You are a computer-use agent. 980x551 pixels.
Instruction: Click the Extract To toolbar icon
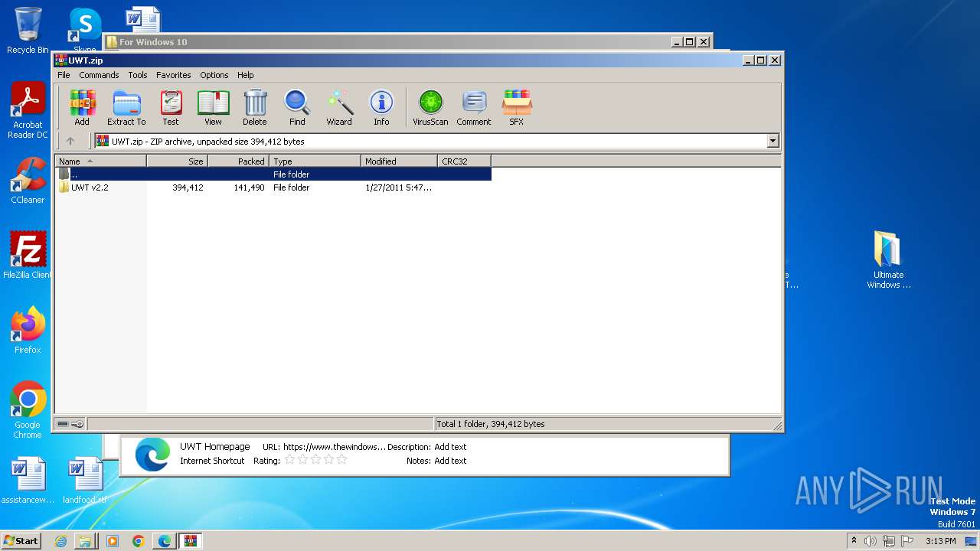pyautogui.click(x=126, y=107)
